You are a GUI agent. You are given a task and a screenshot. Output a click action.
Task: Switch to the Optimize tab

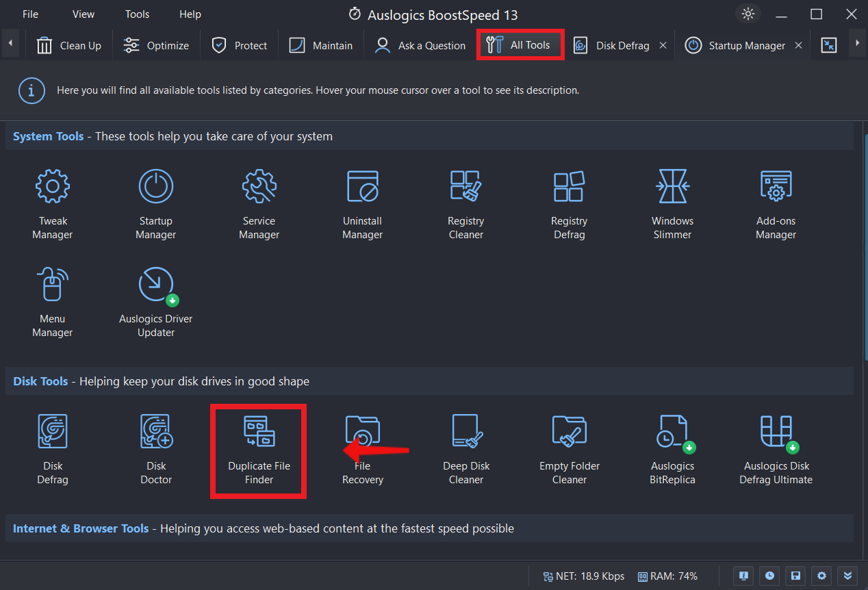pyautogui.click(x=156, y=45)
